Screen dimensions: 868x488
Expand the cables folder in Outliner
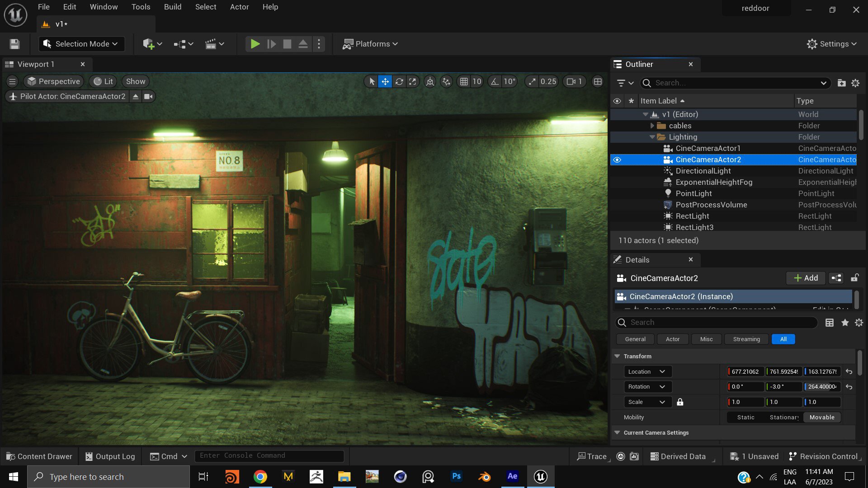point(652,126)
